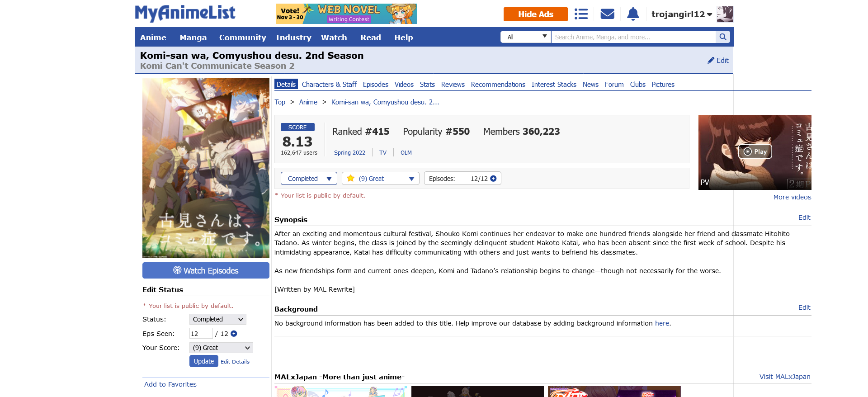This screenshot has width=868, height=397.
Task: Click the Eps Seen input field
Action: click(201, 334)
